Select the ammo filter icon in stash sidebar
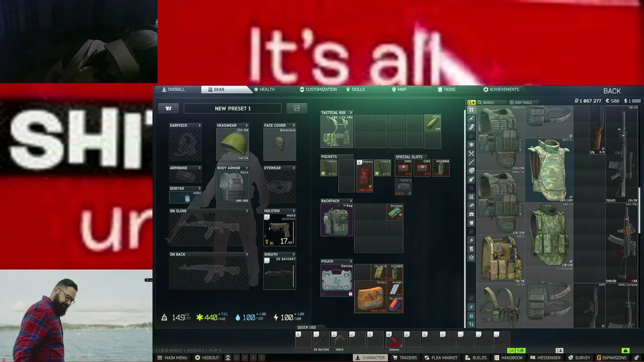The image size is (644, 362). coord(471,127)
